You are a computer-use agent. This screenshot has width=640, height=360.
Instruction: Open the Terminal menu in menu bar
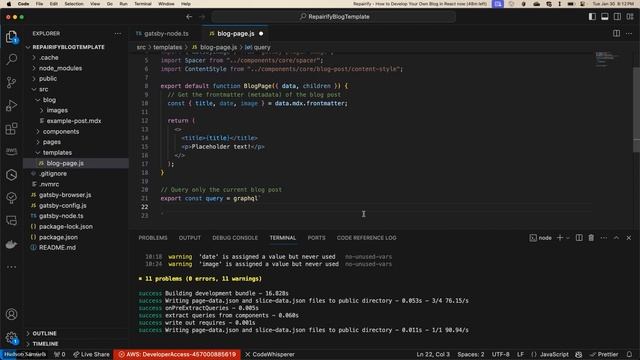pos(143,4)
